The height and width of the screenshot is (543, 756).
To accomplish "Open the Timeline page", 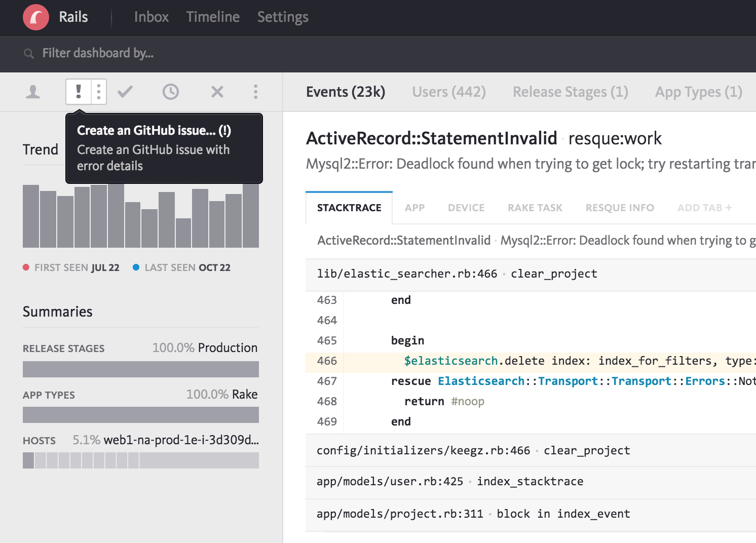I will (x=213, y=17).
